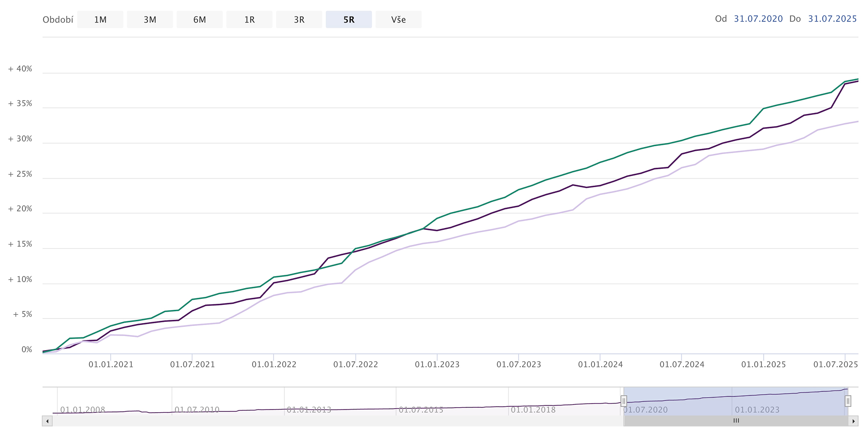Show all data with Vše button
This screenshot has width=868, height=427.
[x=398, y=20]
